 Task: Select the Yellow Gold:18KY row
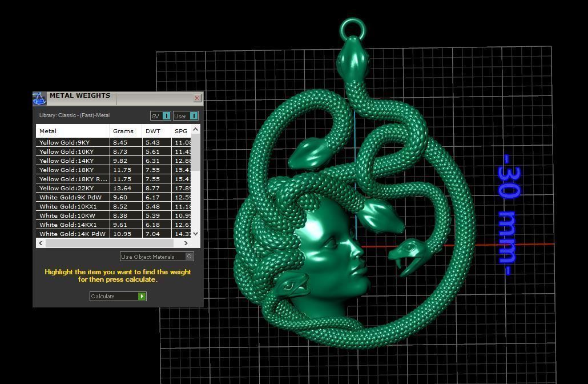[x=114, y=170]
